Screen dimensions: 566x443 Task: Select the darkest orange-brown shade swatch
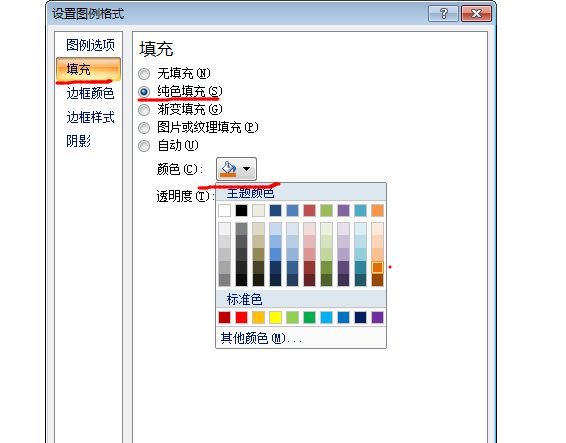pos(377,280)
